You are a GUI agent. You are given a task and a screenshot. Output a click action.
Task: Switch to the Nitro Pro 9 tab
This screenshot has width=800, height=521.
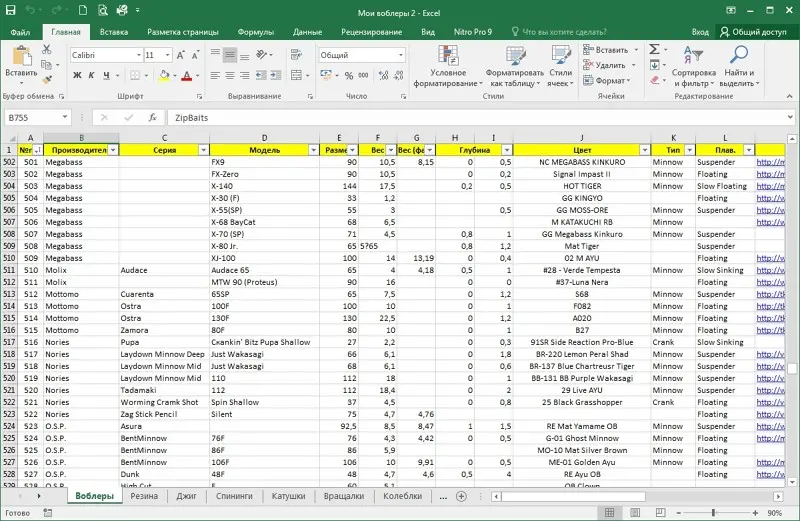(473, 32)
